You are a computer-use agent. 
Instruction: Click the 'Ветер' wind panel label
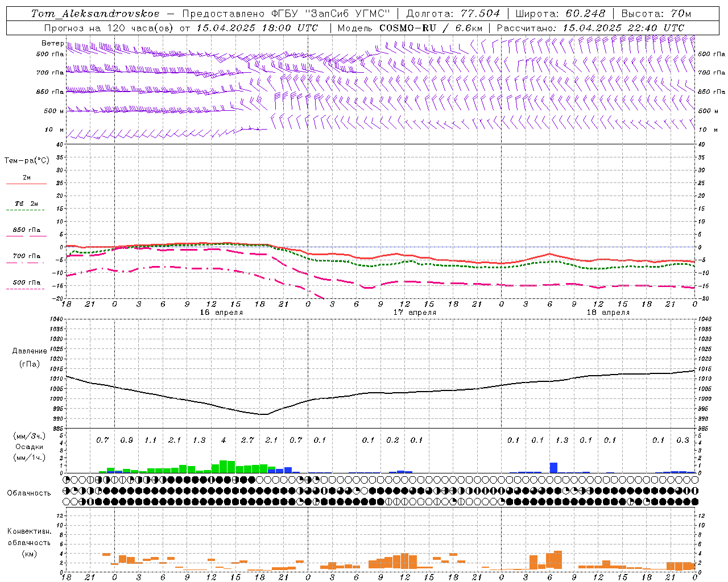click(52, 43)
